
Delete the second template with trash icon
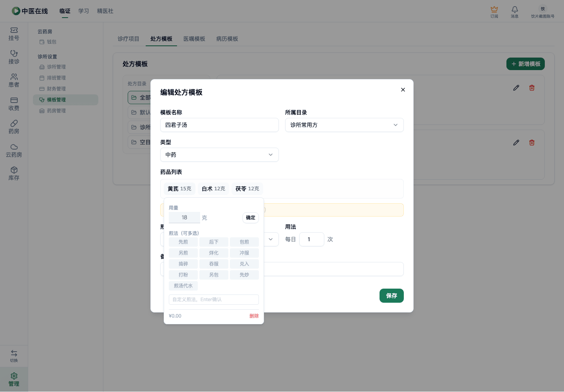click(x=532, y=143)
